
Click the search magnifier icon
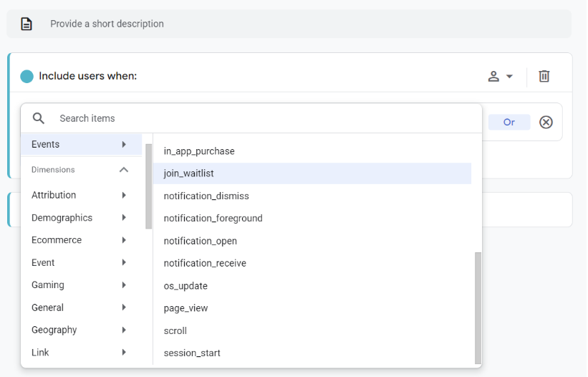click(x=38, y=118)
